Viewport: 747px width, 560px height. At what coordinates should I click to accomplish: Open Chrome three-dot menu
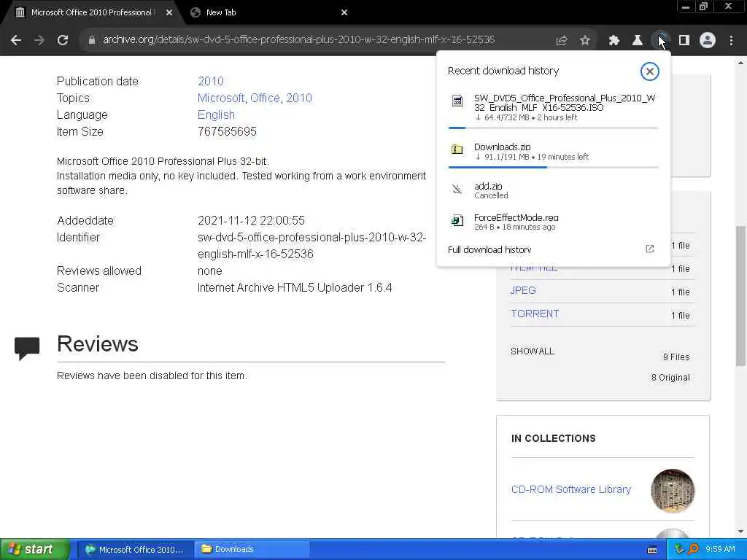(731, 41)
